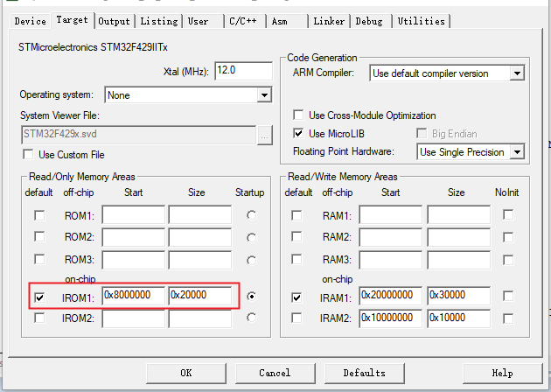Uncheck the IRAM1 default checkbox
551x392 pixels.
(x=296, y=297)
